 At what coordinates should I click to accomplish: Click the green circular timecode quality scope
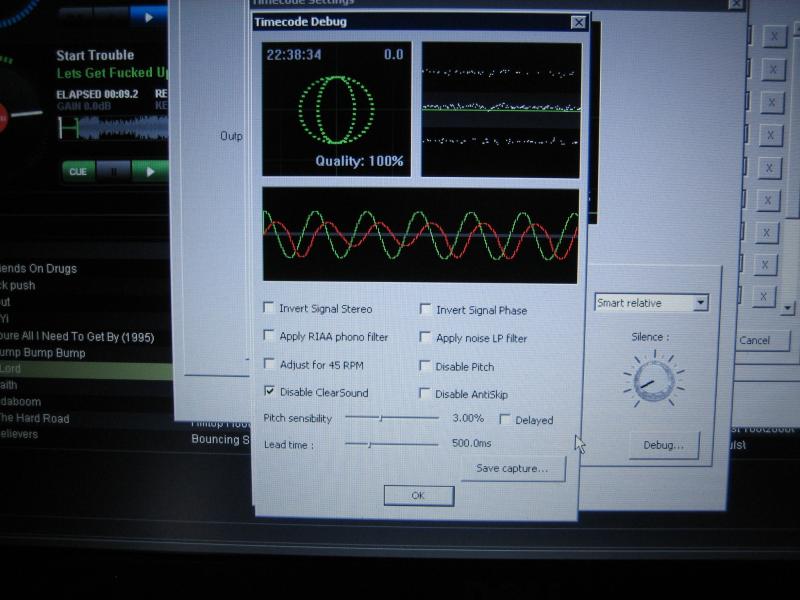pyautogui.click(x=336, y=108)
